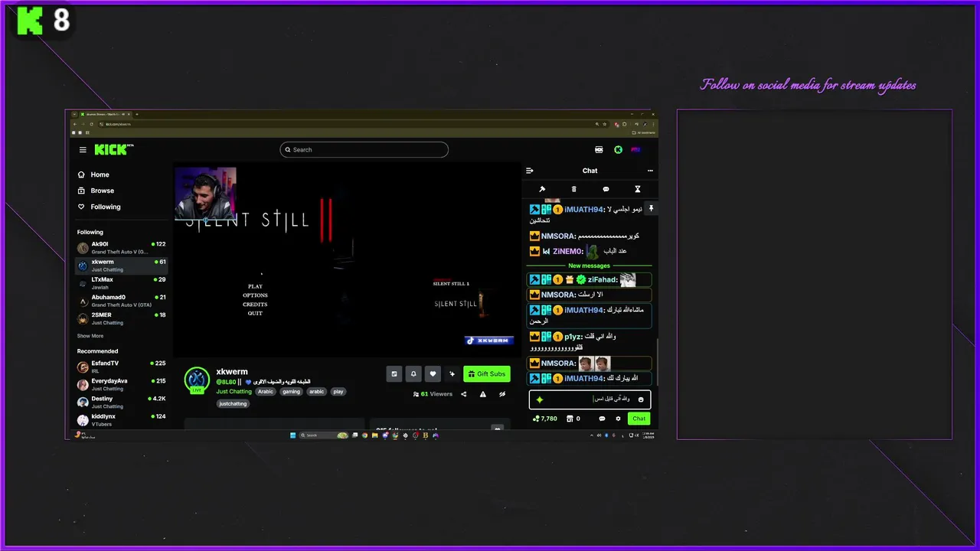This screenshot has height=551, width=980.
Task: Open chat settings gear
Action: [x=618, y=419]
